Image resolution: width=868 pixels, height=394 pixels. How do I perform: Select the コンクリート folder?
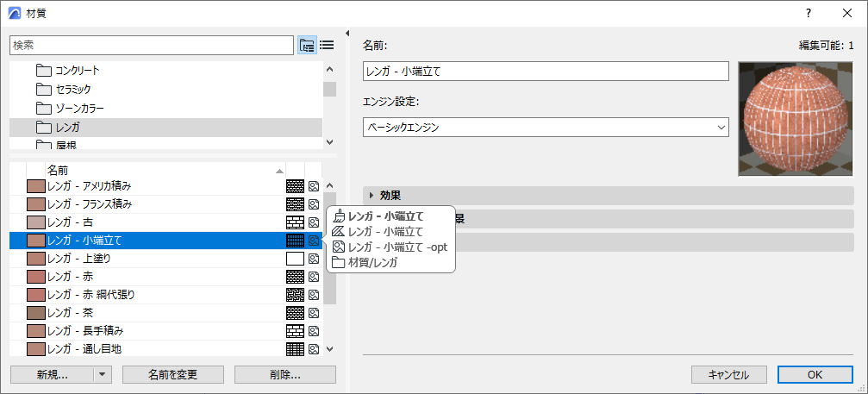pyautogui.click(x=78, y=70)
